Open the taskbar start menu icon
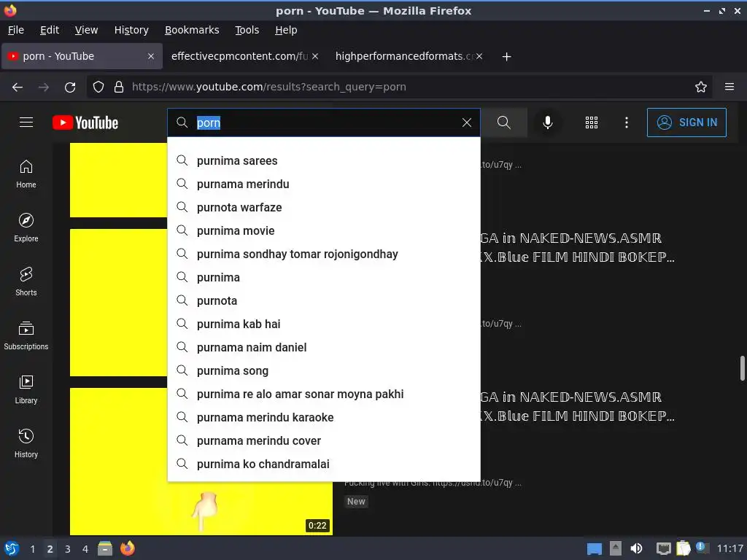 click(x=12, y=548)
